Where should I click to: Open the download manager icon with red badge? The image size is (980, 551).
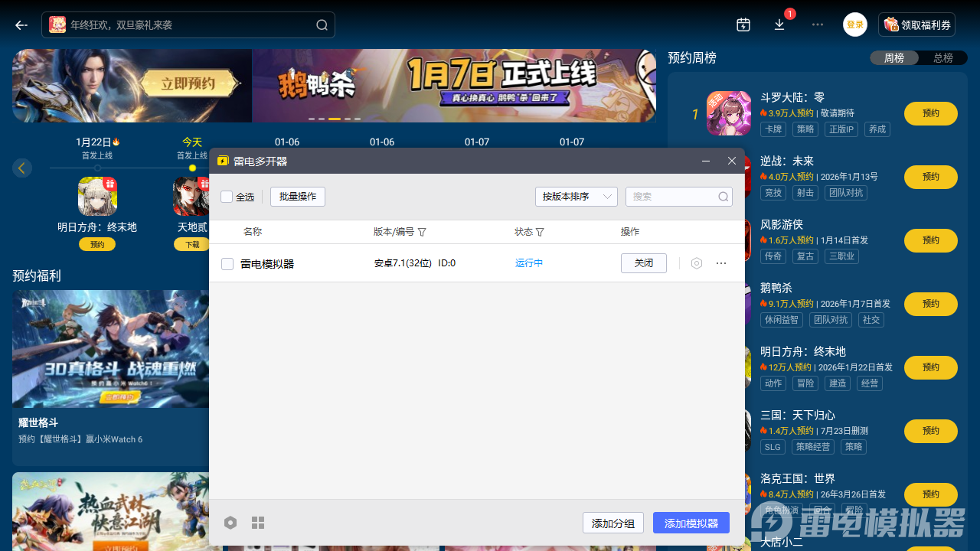tap(779, 25)
